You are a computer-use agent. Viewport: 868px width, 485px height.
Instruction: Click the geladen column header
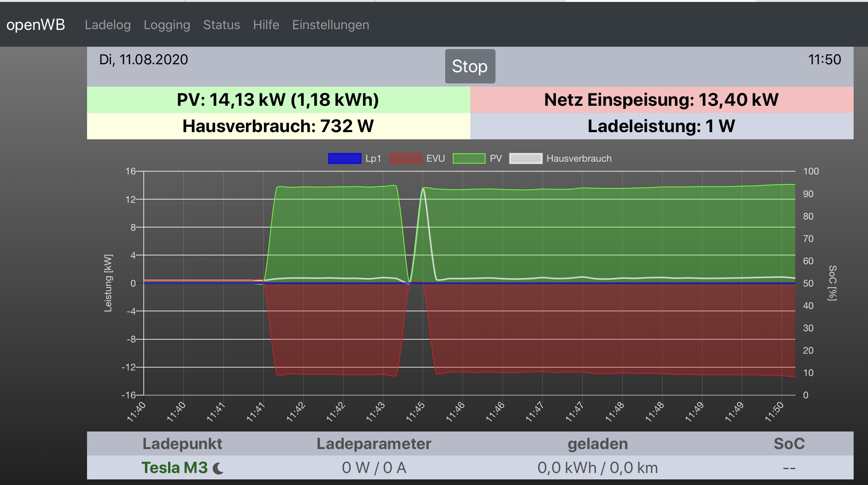point(598,444)
